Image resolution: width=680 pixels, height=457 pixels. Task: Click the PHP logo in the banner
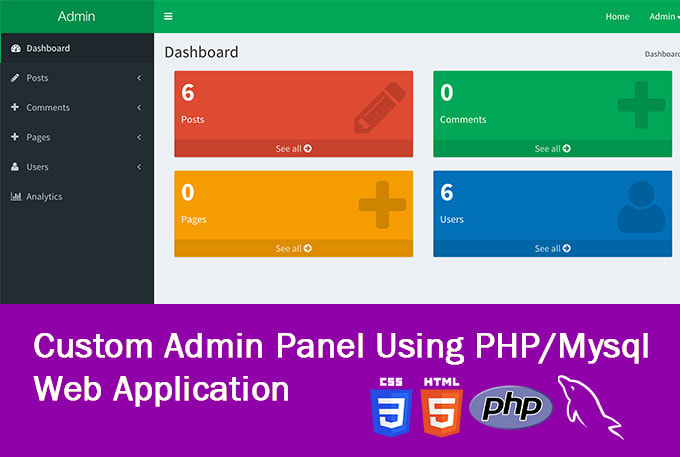pos(511,407)
